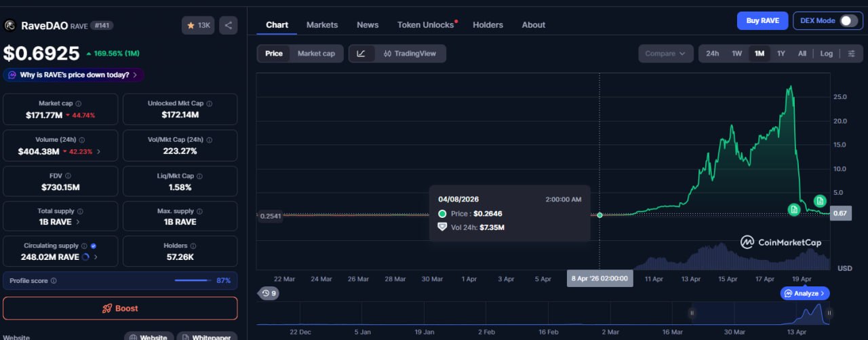Open the events counter clock icon

click(269, 293)
